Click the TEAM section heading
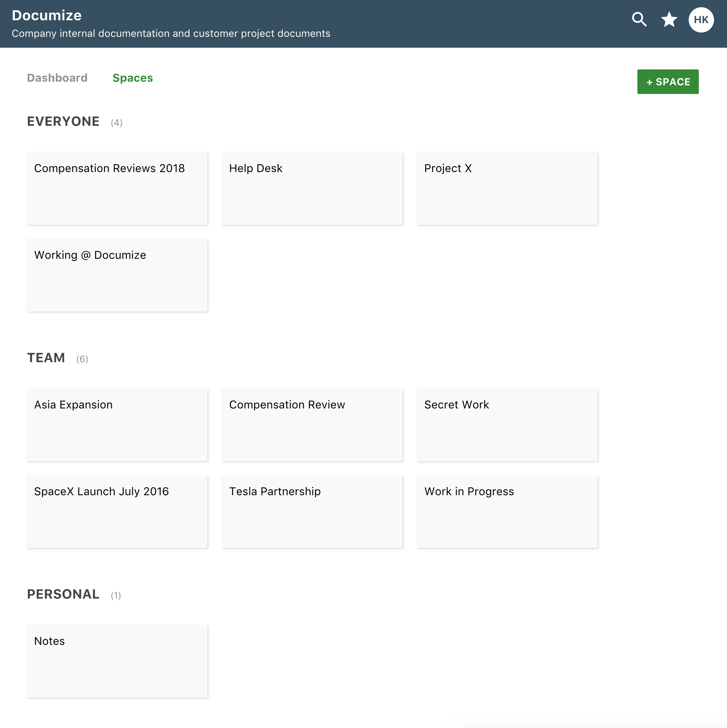Screen dimensions: 727x728 point(46,357)
